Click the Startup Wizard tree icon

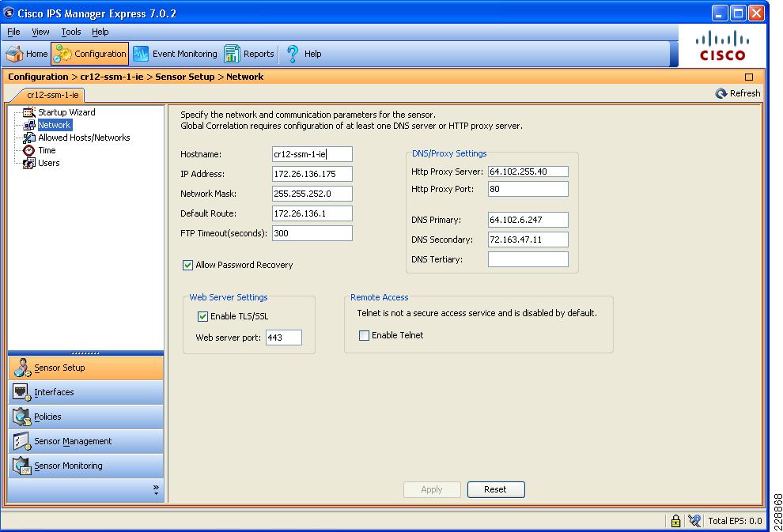point(29,112)
